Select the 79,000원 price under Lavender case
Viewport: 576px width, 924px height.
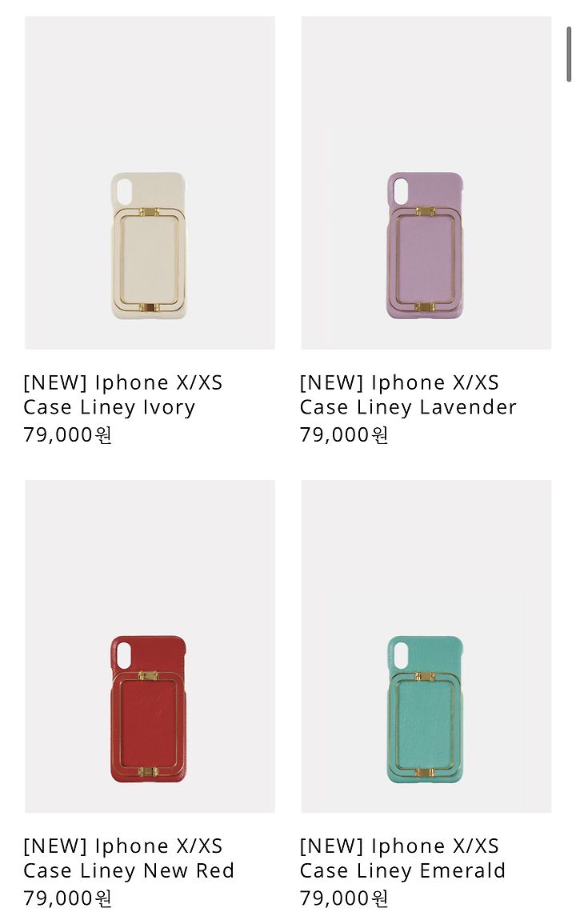click(344, 435)
